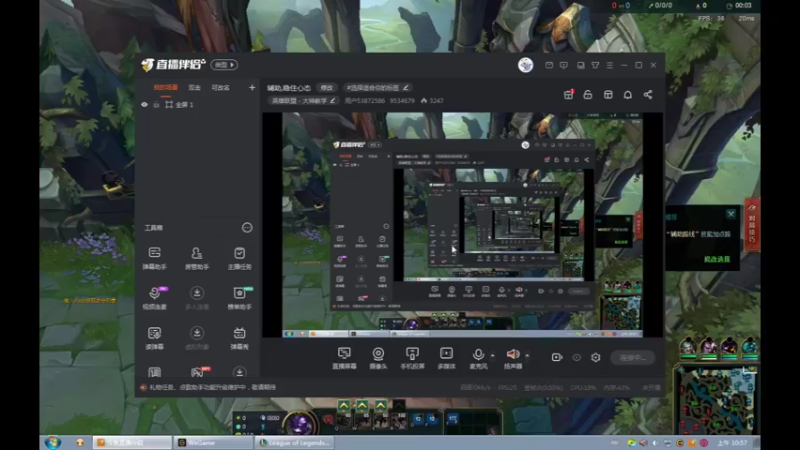Click the stream preview canvas

(x=462, y=224)
